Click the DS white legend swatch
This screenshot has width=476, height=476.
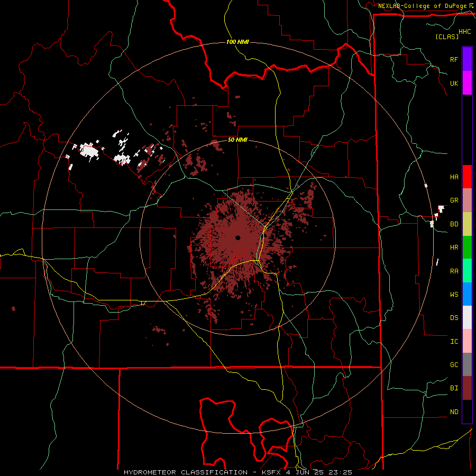pyautogui.click(x=467, y=317)
